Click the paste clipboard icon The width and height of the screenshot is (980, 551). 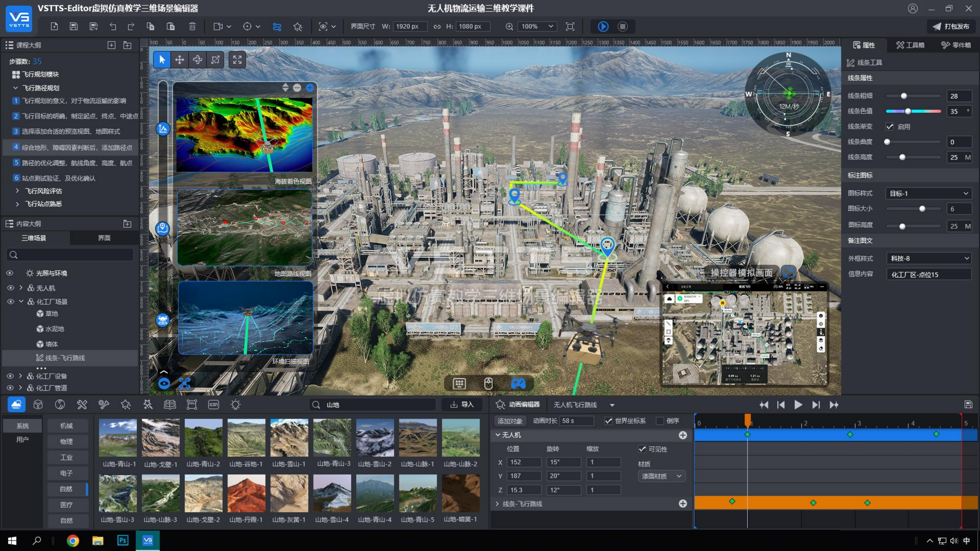point(170,26)
